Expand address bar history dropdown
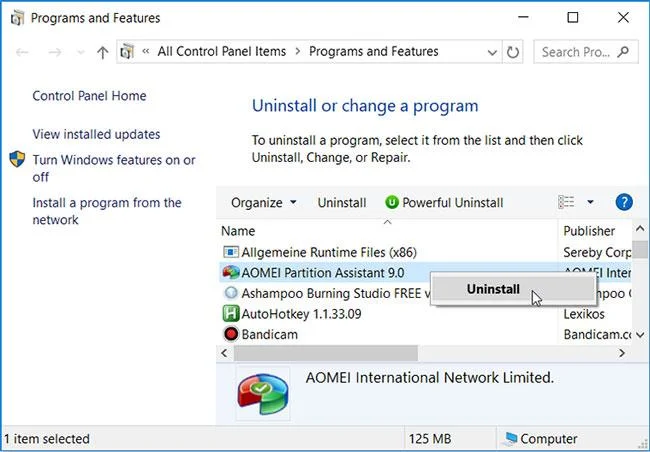Screen dimensions: 650x452 [492, 53]
